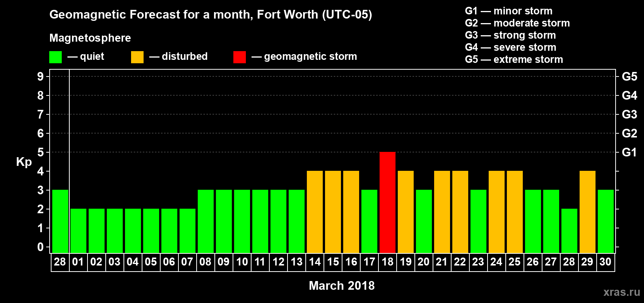Click the green bar for March 23

pyautogui.click(x=478, y=221)
